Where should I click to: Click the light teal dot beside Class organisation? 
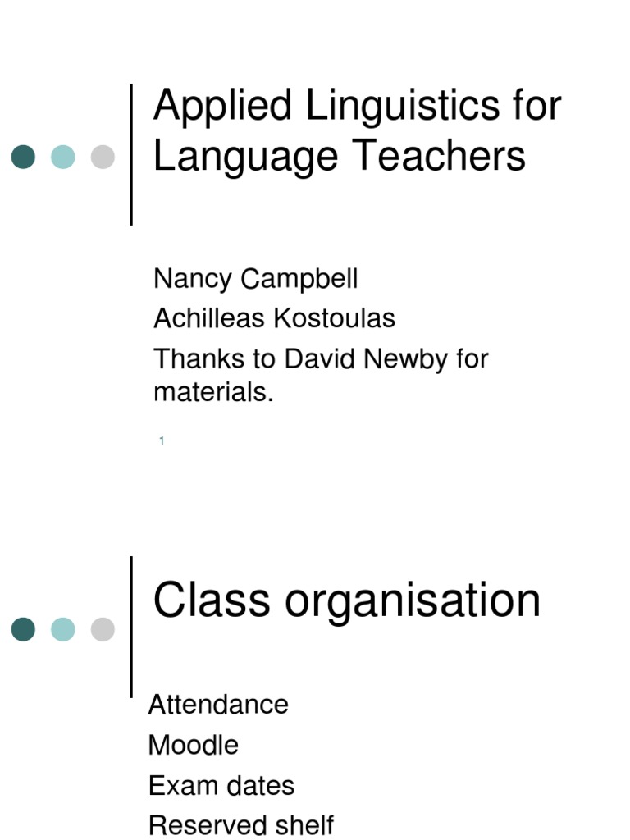pyautogui.click(x=62, y=629)
